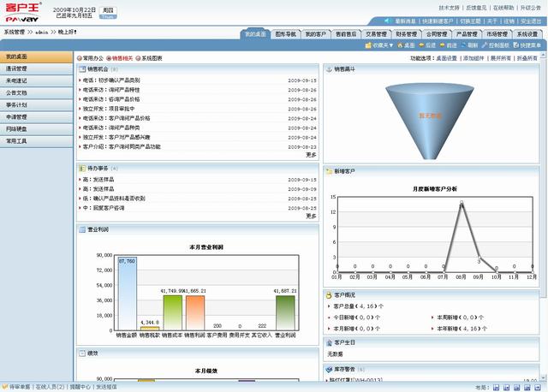Click 更多 under the 销售机会 list

pos(310,155)
